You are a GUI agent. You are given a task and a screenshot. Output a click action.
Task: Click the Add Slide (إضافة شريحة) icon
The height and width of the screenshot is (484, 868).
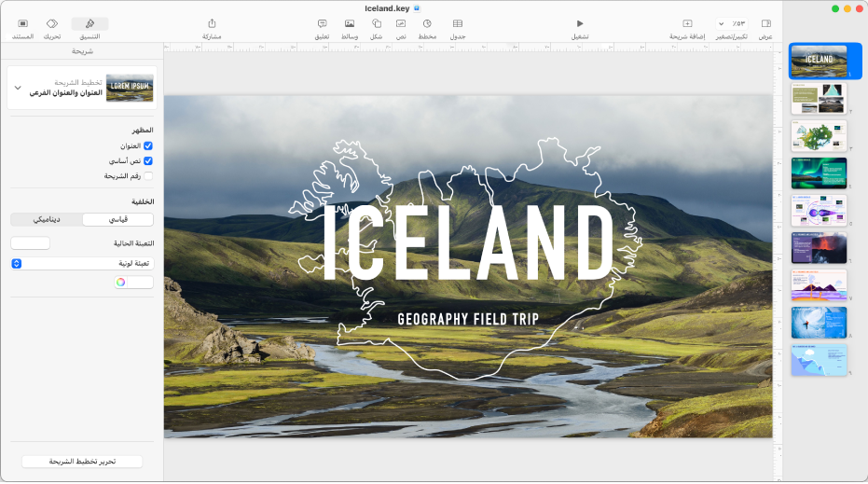pyautogui.click(x=687, y=24)
